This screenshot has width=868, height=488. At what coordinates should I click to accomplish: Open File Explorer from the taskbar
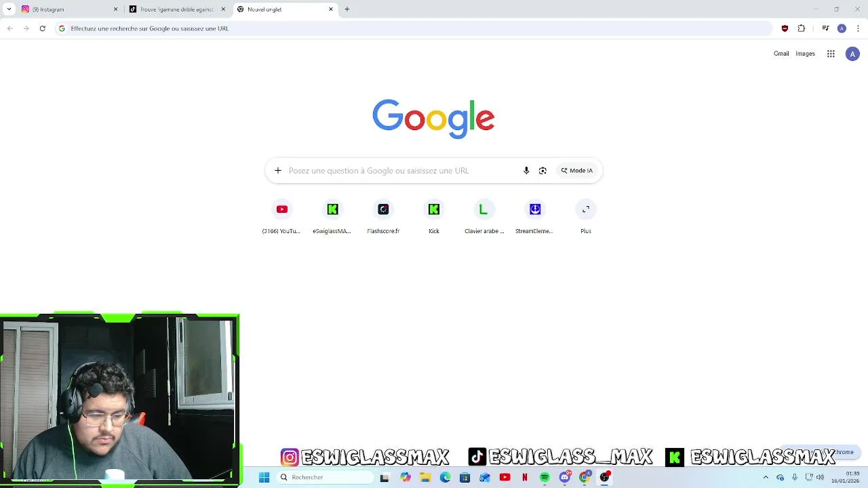(425, 477)
